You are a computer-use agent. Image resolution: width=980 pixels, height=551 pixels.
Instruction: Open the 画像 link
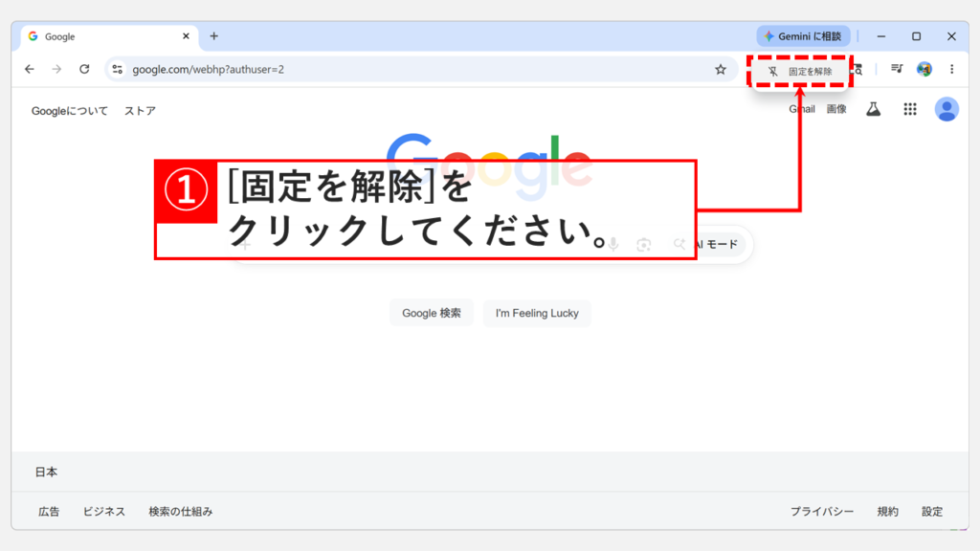coord(836,109)
